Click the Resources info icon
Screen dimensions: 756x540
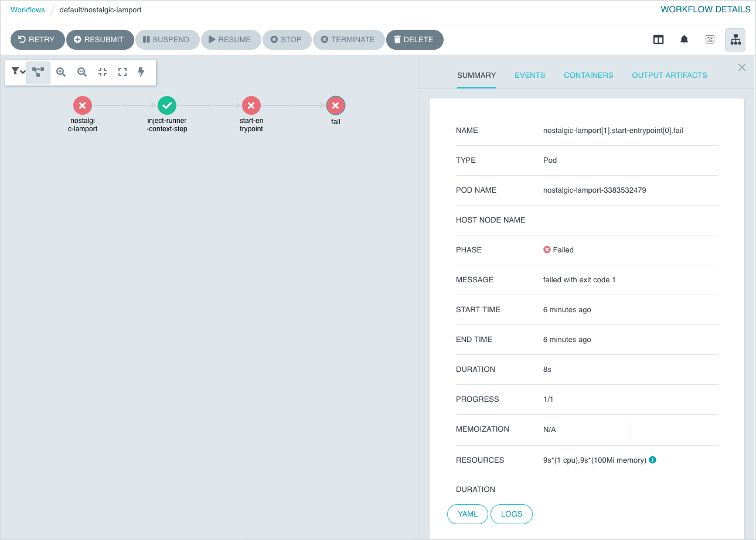(652, 460)
